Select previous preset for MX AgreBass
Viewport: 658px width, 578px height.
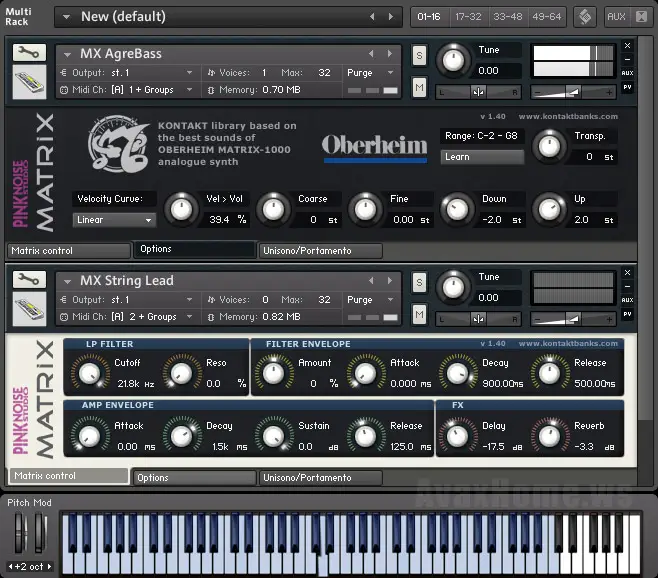click(371, 53)
